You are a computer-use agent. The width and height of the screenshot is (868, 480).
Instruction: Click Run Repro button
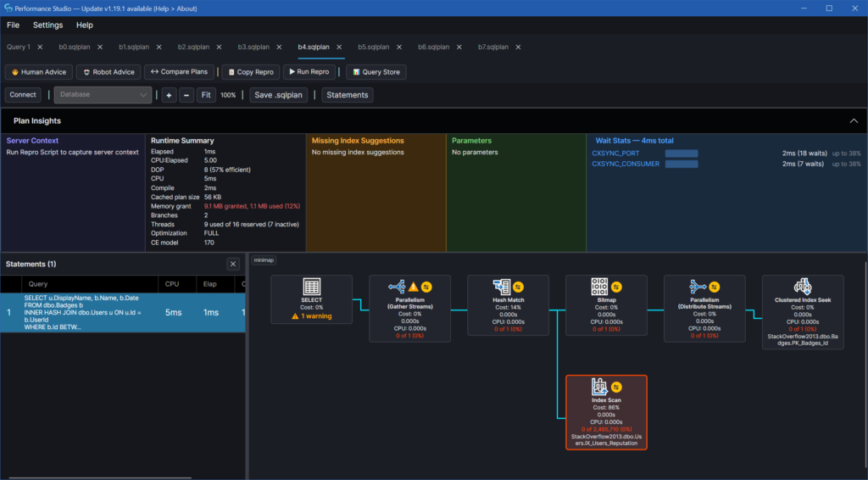pyautogui.click(x=309, y=72)
